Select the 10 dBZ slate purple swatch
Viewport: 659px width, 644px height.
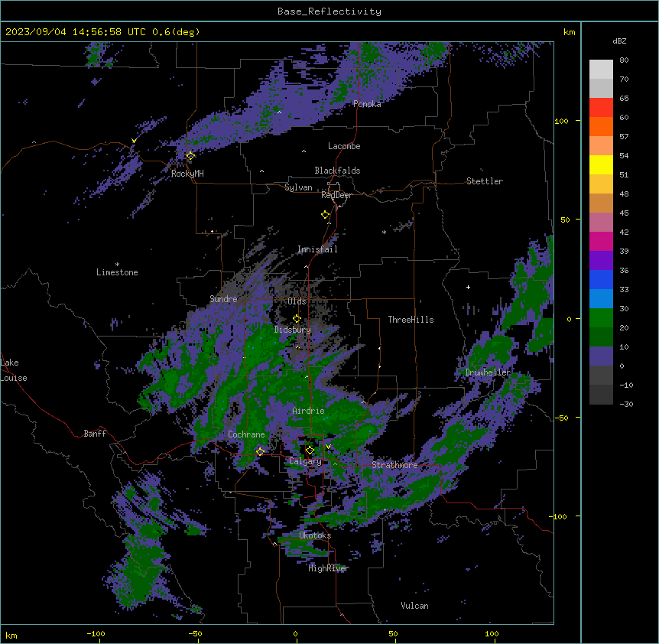pos(601,356)
